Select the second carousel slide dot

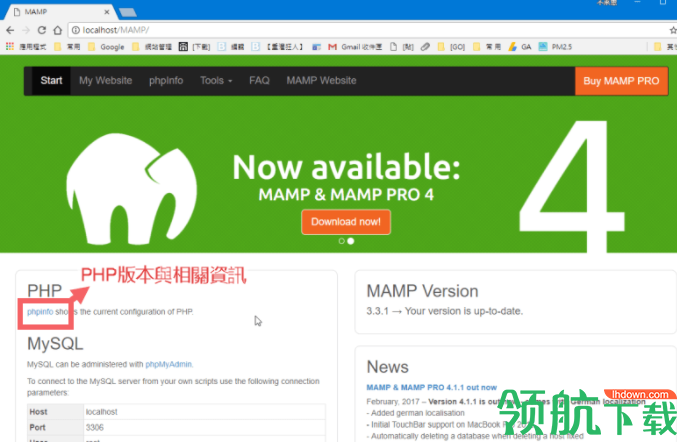tap(351, 241)
